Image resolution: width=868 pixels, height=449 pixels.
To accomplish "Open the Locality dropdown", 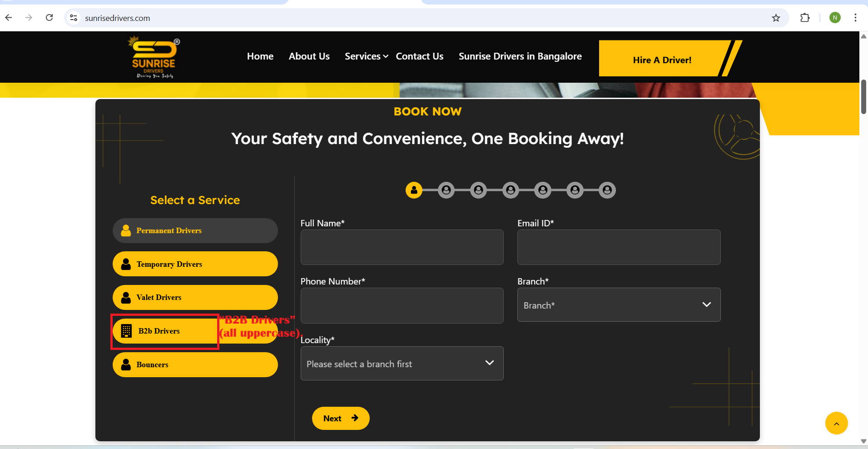I will [x=402, y=364].
